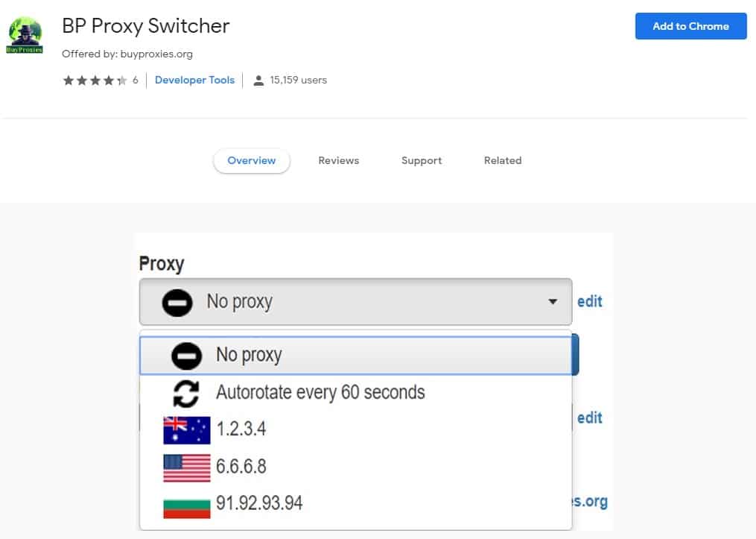Click the dropdown list blue scrollbar
This screenshot has height=539, width=756.
[575, 355]
